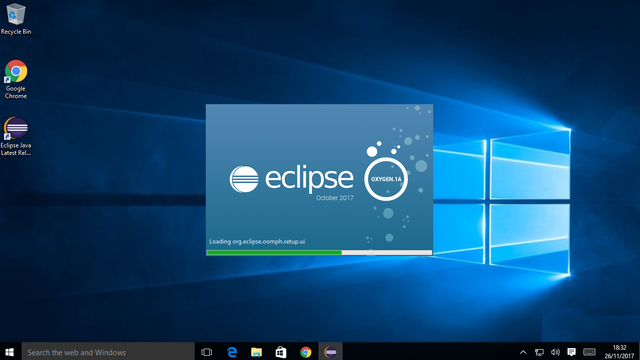Open the network status tray icon
Image resolution: width=640 pixels, height=360 pixels.
pyautogui.click(x=539, y=352)
